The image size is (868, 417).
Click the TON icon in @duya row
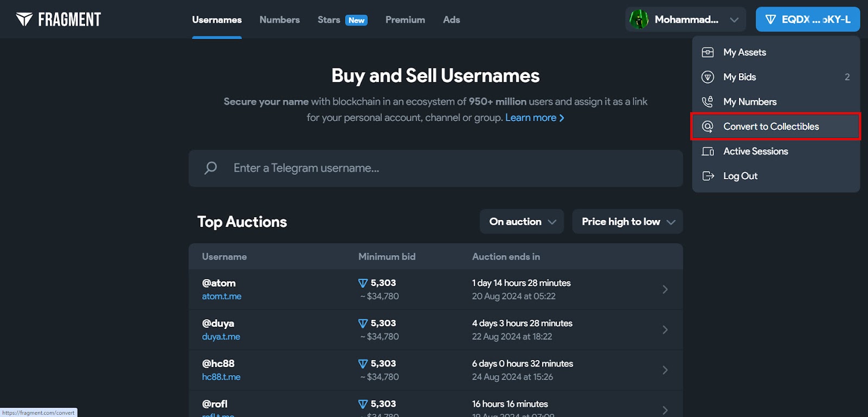pyautogui.click(x=363, y=324)
